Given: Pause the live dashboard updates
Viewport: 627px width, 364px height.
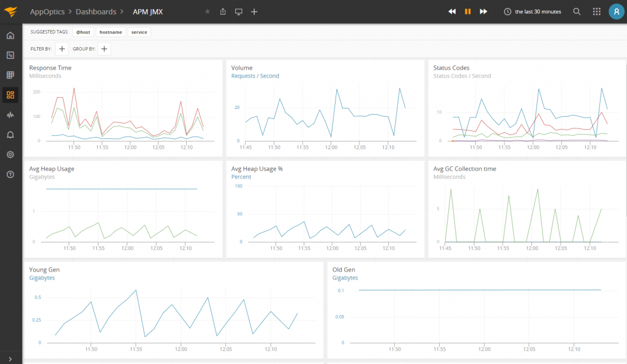Looking at the screenshot, I should [x=468, y=12].
